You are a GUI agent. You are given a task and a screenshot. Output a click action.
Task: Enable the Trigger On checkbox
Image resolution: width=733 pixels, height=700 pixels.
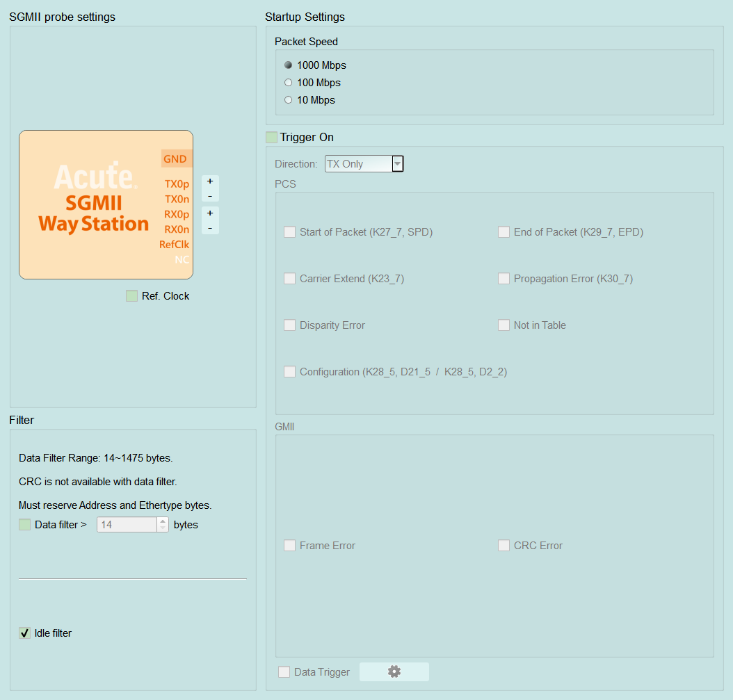(x=272, y=138)
